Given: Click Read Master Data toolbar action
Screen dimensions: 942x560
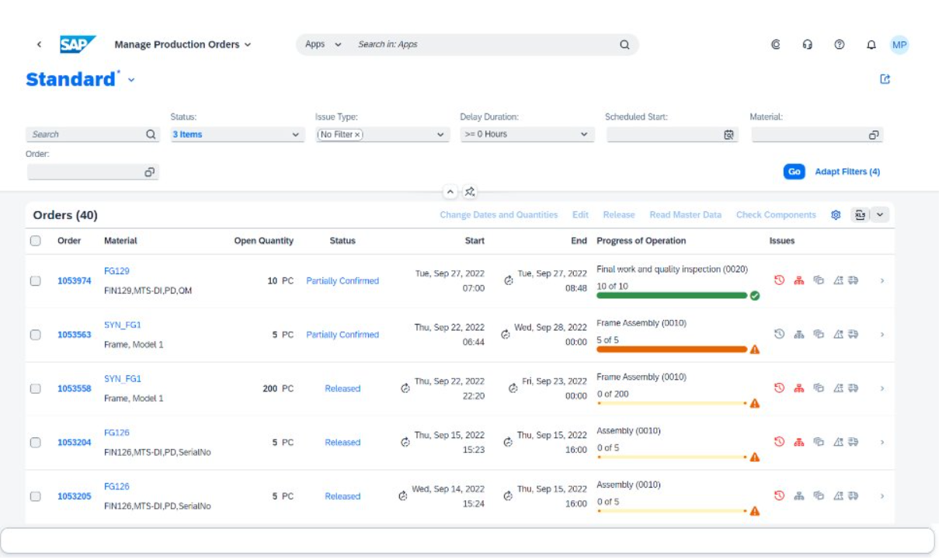Looking at the screenshot, I should [685, 215].
